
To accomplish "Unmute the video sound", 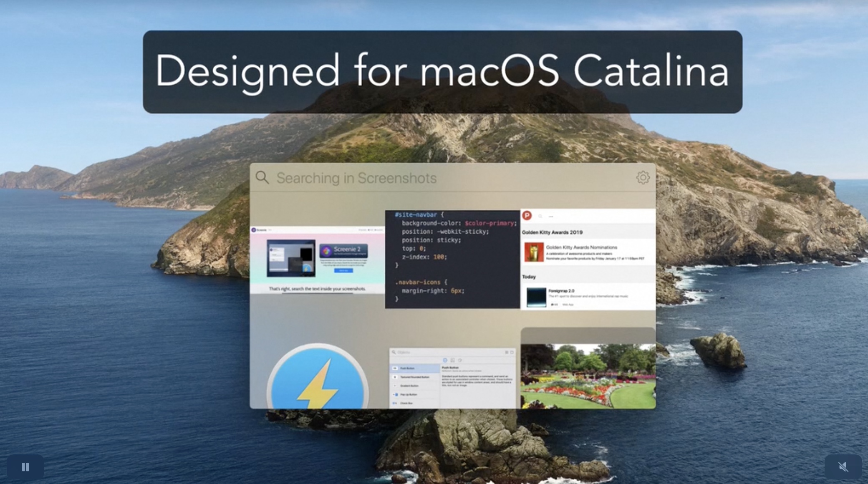I will click(x=843, y=467).
